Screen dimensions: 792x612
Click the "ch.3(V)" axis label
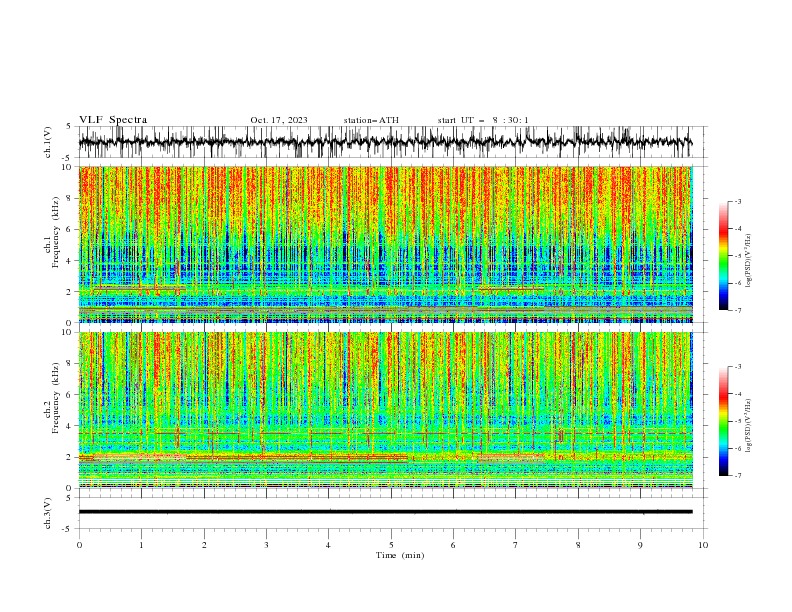(48, 514)
